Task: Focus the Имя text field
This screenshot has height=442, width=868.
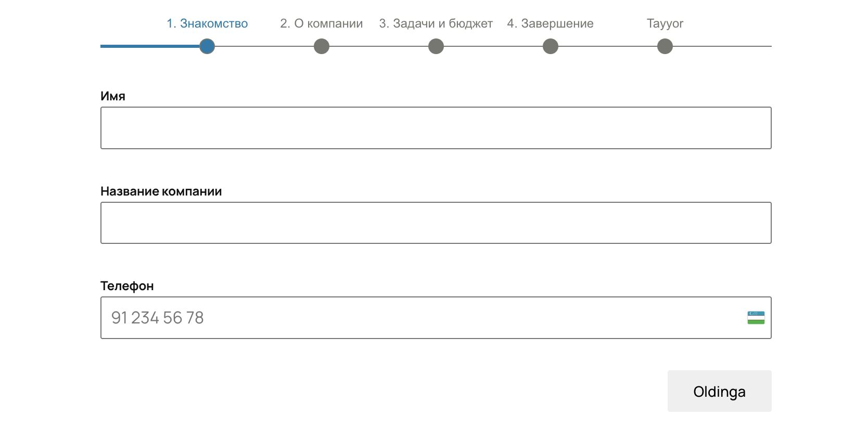Action: pos(436,128)
